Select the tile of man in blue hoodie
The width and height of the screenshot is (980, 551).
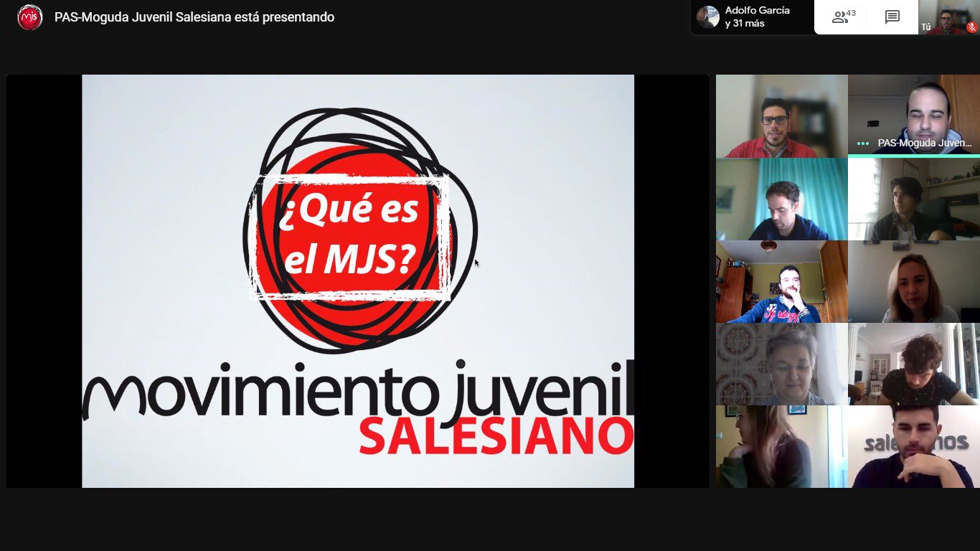click(x=781, y=281)
